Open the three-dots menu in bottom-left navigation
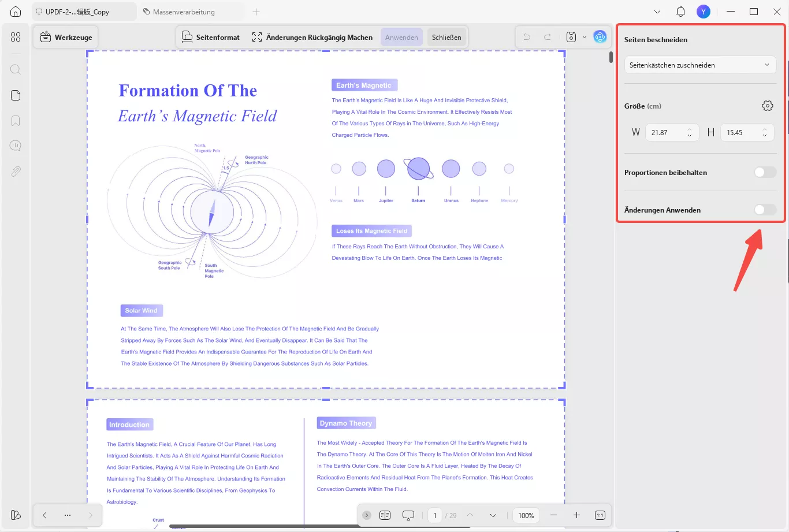The image size is (789, 532). point(68,515)
